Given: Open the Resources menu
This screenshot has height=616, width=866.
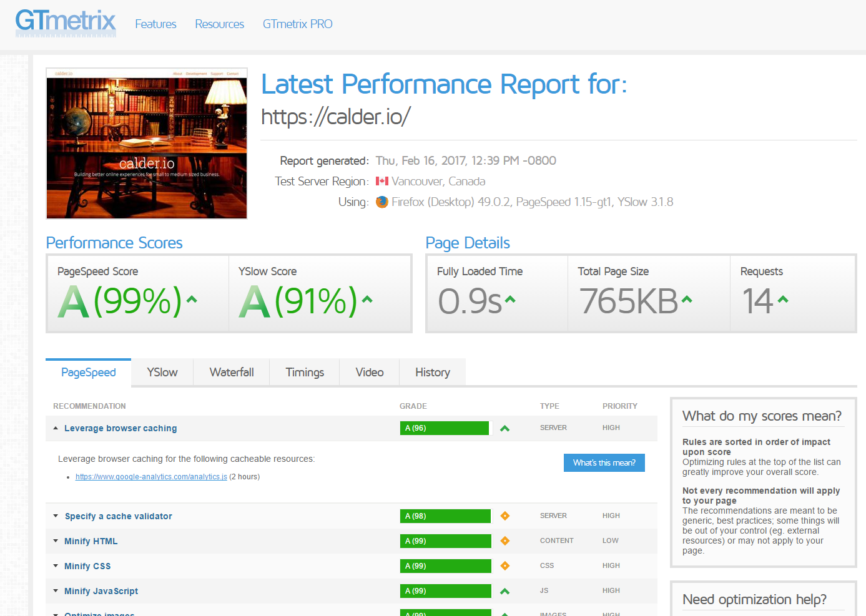Looking at the screenshot, I should point(219,24).
